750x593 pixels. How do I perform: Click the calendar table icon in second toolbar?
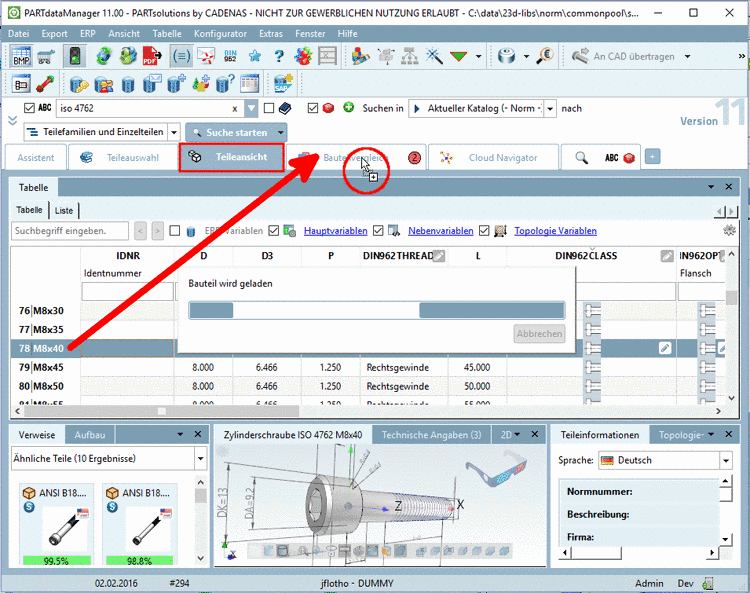point(249,84)
